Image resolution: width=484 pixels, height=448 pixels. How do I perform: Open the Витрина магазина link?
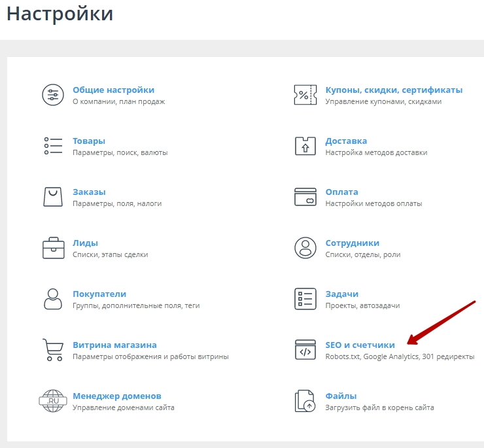point(114,345)
